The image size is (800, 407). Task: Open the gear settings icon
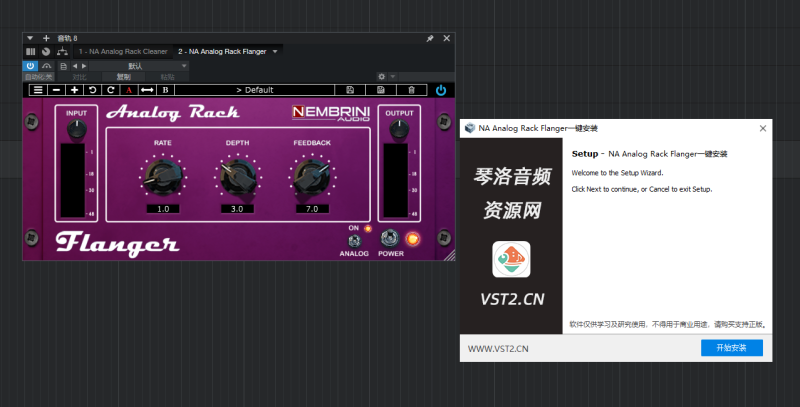point(381,76)
